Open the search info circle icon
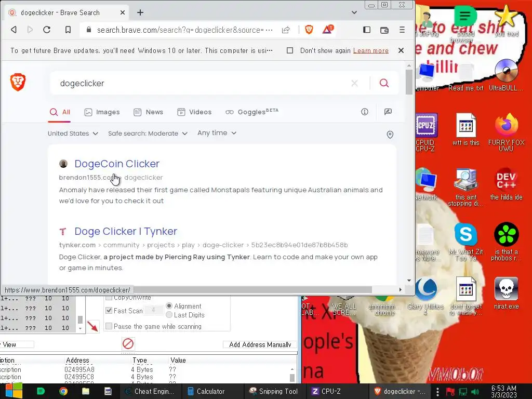The width and height of the screenshot is (532, 399). point(365,112)
